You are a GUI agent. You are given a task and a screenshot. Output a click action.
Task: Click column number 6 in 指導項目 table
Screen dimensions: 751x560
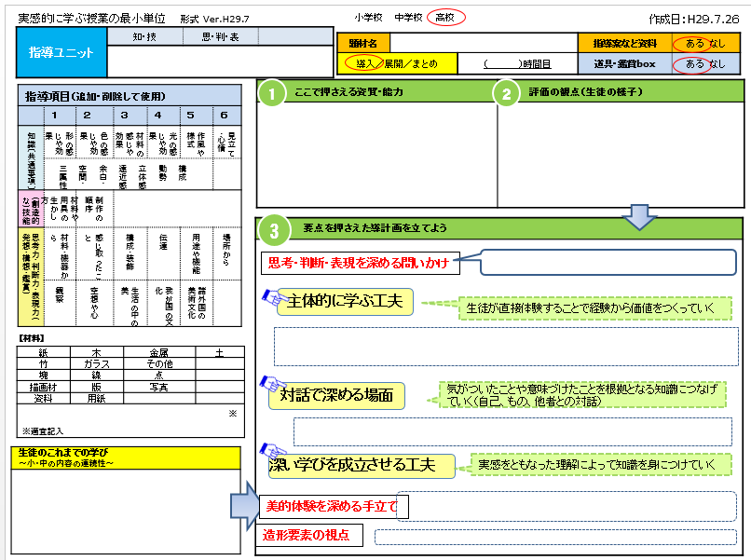coord(224,115)
